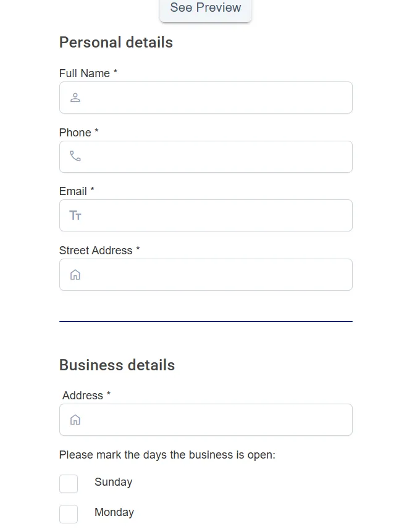Open the form preview

[205, 8]
